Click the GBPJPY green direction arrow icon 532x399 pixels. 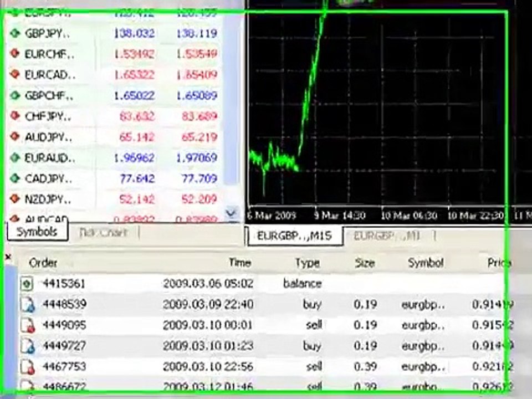(x=15, y=33)
